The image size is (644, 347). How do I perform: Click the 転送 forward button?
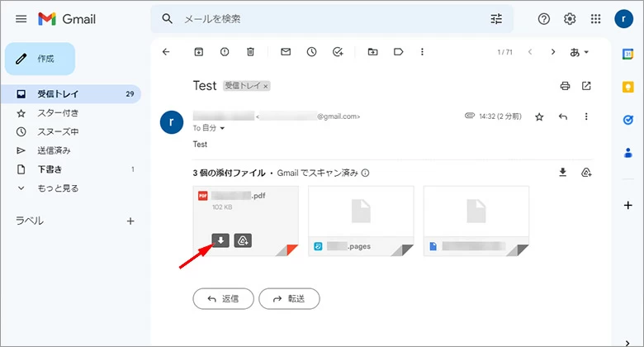289,298
